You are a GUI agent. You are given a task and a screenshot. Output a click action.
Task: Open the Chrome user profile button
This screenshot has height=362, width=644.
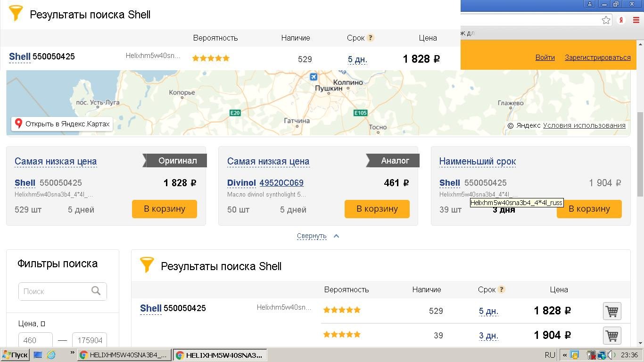tap(590, 4)
